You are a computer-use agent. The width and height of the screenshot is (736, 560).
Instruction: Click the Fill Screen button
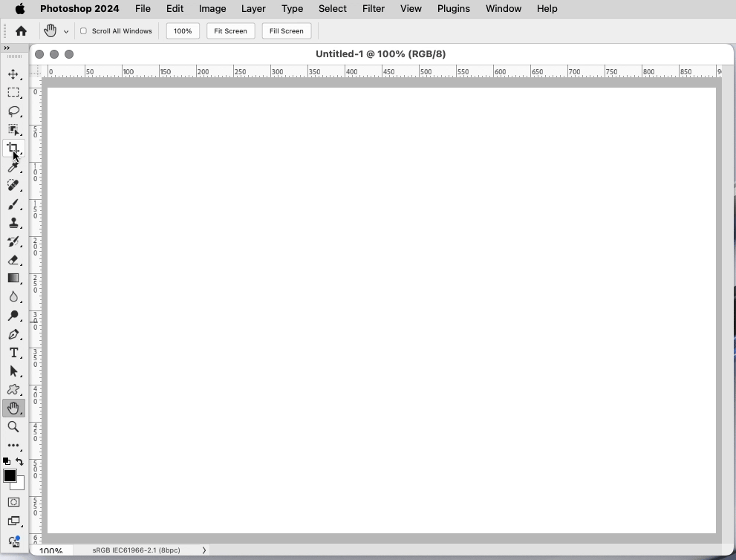pos(287,31)
